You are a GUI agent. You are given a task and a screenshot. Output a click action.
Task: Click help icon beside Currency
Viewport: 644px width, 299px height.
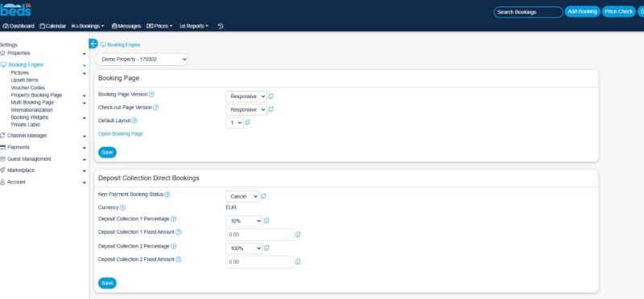(122, 208)
